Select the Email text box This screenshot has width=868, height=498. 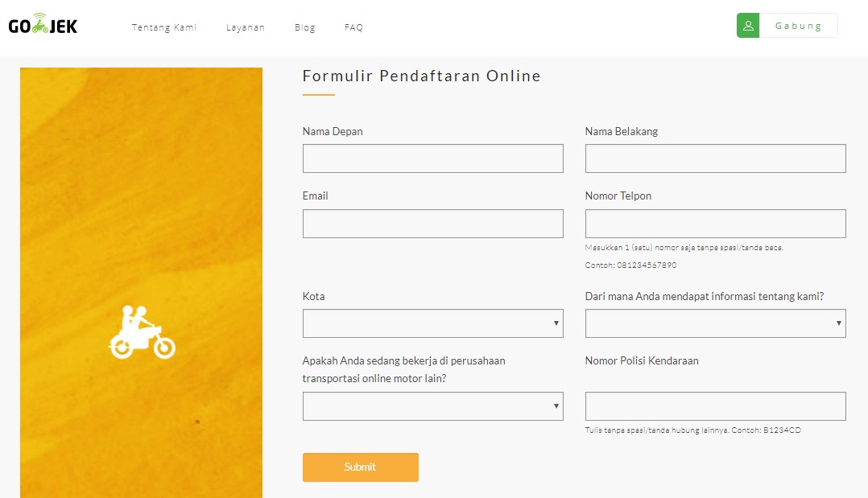click(432, 224)
